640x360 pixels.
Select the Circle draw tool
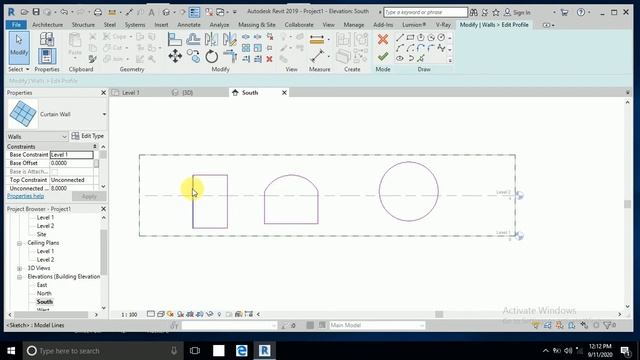[x=441, y=38]
